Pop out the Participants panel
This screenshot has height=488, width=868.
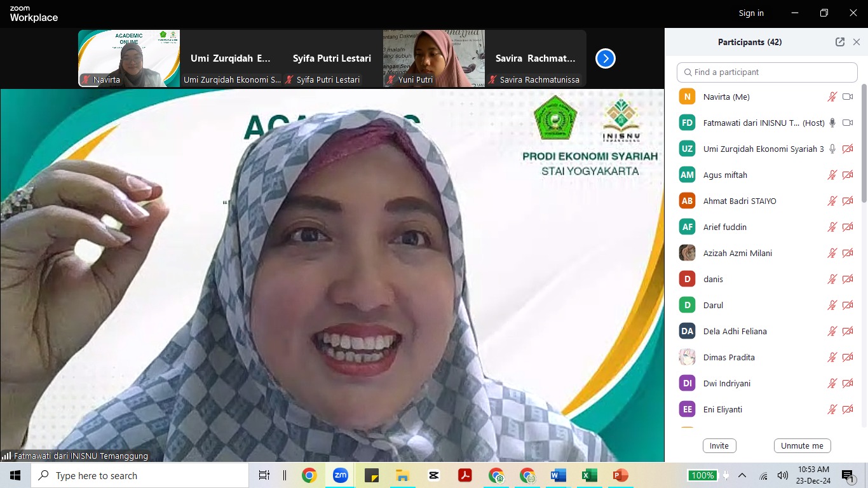(840, 42)
